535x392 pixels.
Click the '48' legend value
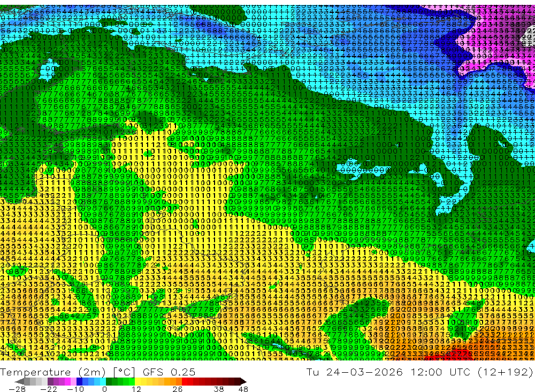(243, 389)
